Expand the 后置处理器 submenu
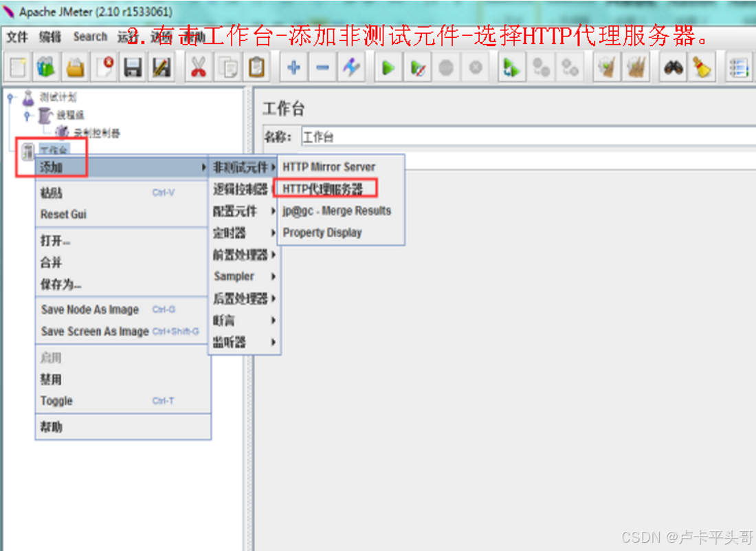Image resolution: width=756 pixels, height=551 pixels. 244,299
